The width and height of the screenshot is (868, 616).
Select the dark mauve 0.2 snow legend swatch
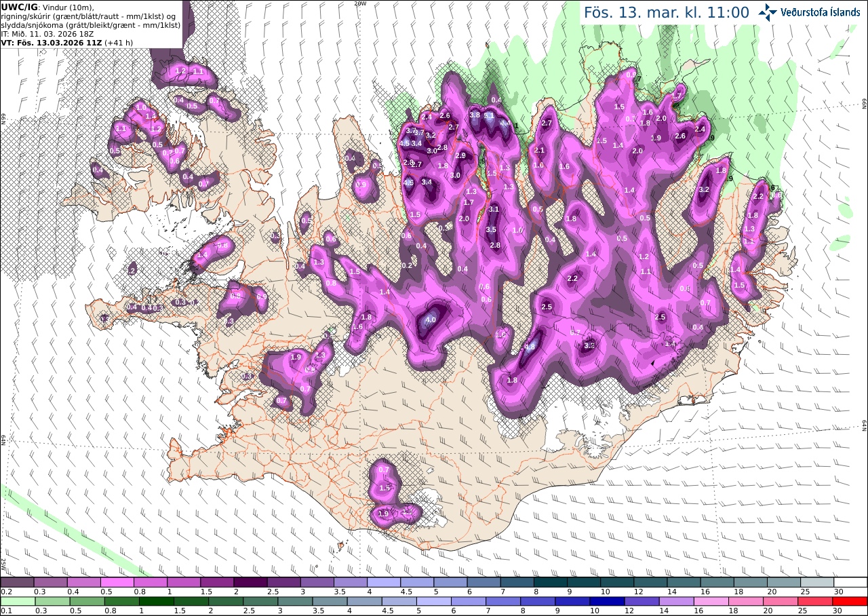[x=17, y=582]
